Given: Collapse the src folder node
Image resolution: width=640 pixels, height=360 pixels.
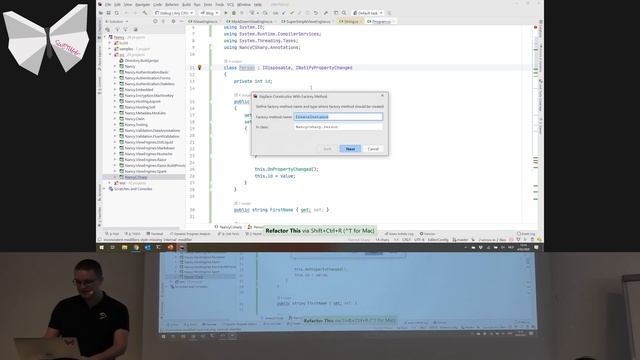Looking at the screenshot, I should (110, 54).
